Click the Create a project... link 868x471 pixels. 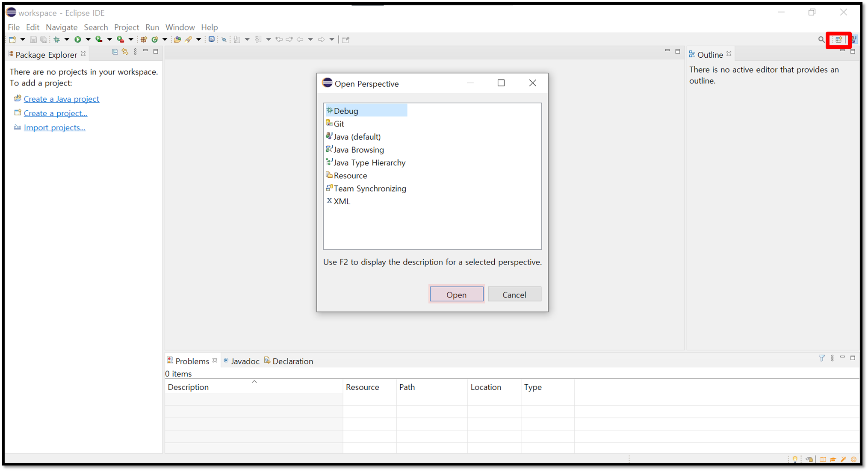pos(56,113)
